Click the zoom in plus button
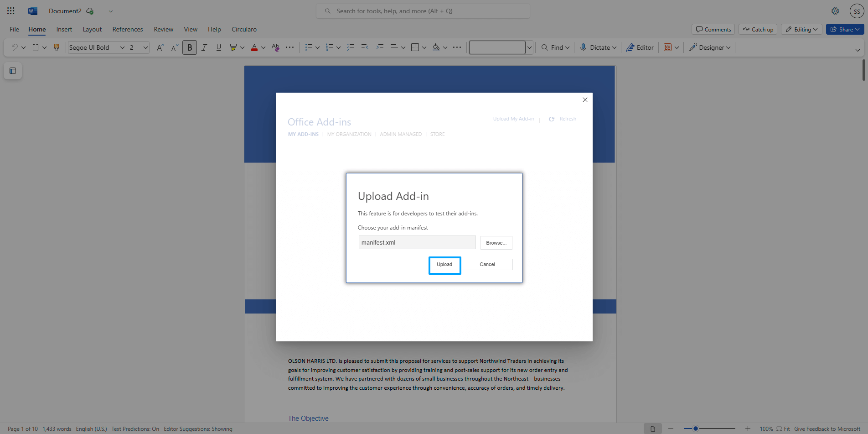Screen dimensions: 868x434 (748, 429)
